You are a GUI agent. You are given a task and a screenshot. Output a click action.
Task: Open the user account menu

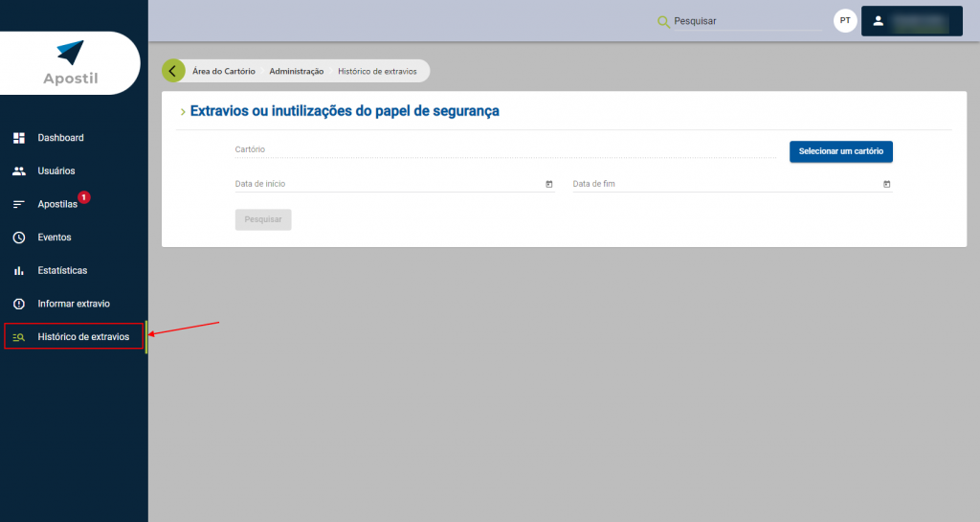(911, 21)
